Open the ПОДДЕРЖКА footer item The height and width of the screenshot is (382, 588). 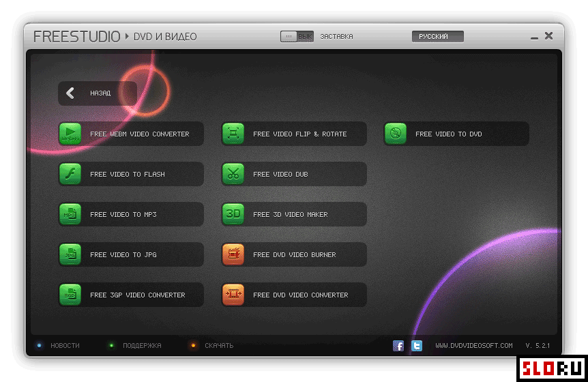[142, 346]
